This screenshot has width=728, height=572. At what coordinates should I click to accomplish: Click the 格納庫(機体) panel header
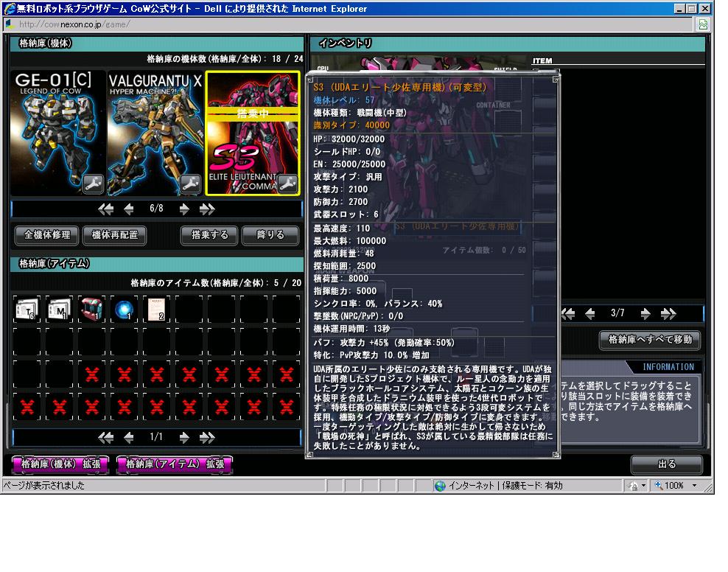click(156, 43)
